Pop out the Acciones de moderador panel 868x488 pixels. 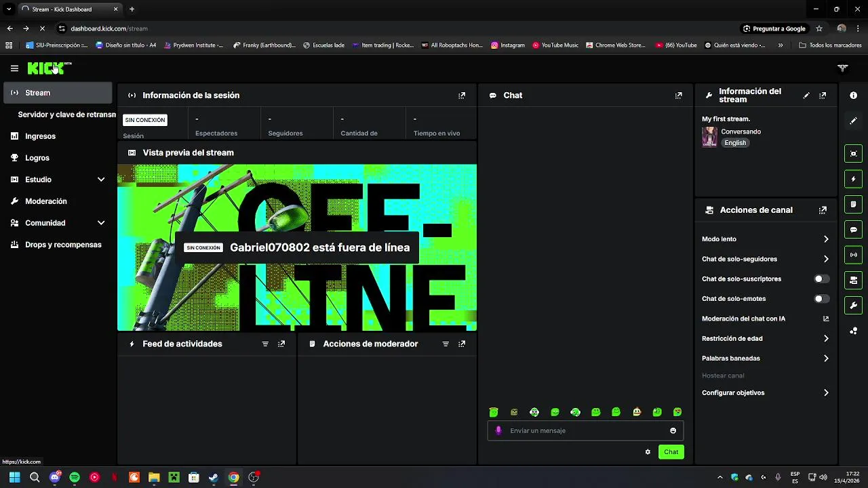[462, 344]
